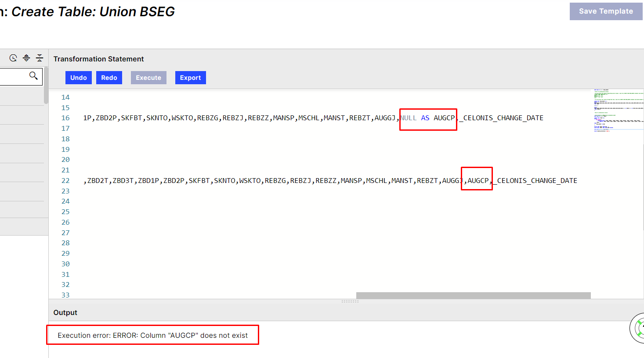
Task: Open the circular help widget icon
Action: click(638, 328)
